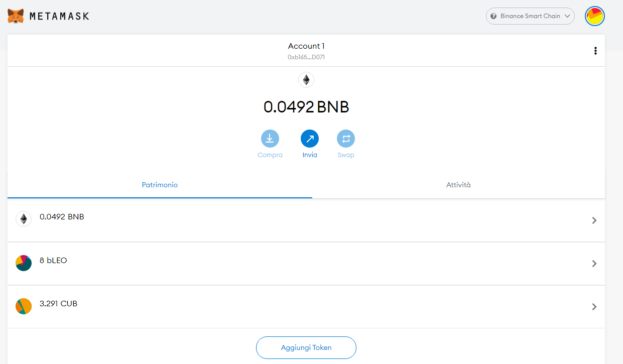This screenshot has height=364, width=623.
Task: Click the CUB token icon
Action: click(24, 306)
